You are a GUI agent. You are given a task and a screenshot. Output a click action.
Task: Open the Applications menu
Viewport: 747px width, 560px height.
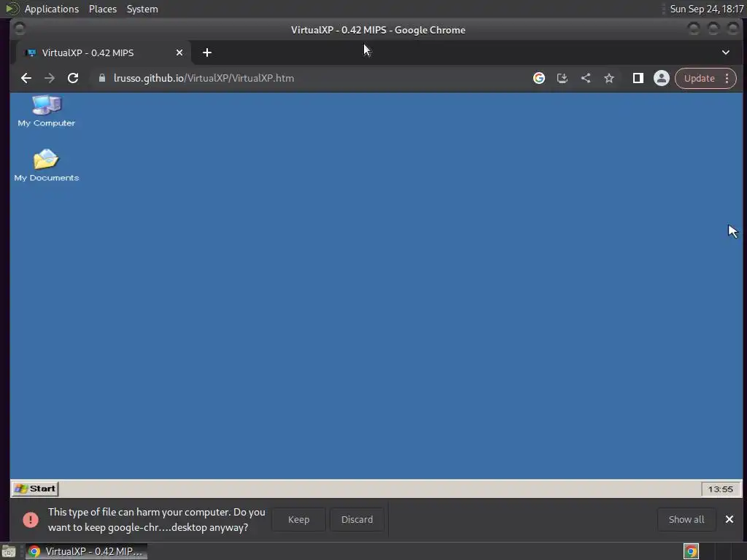(52, 9)
